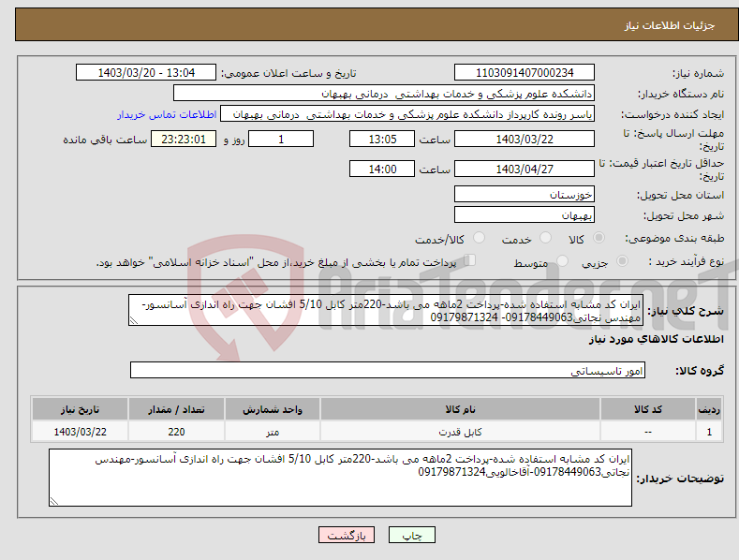Click the resize handle of description box
Screen dimensions: 739x560
[x=134, y=320]
